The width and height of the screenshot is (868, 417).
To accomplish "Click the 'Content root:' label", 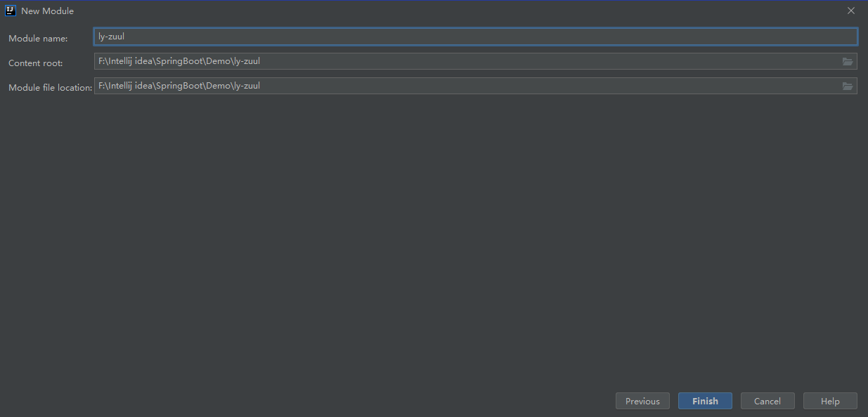I will [36, 63].
